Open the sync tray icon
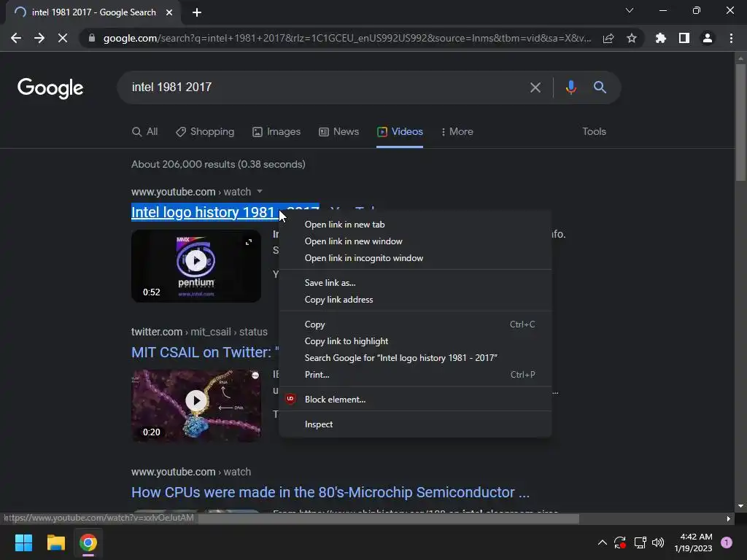The width and height of the screenshot is (747, 560). (620, 542)
